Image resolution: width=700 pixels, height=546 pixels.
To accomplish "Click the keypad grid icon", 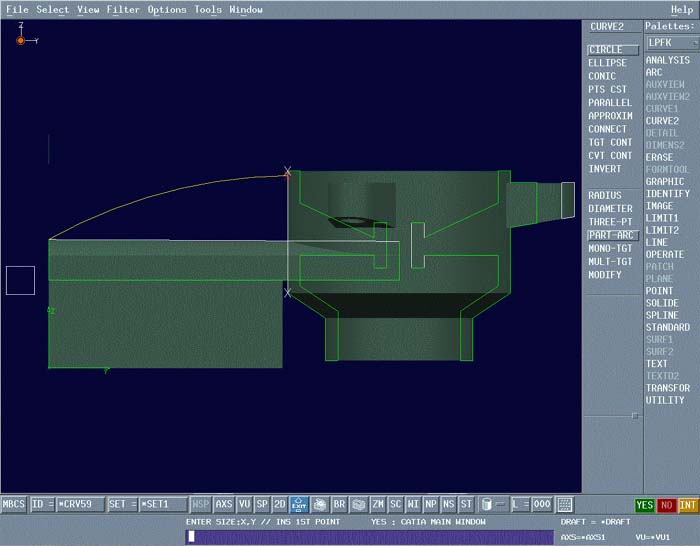I will (x=565, y=505).
